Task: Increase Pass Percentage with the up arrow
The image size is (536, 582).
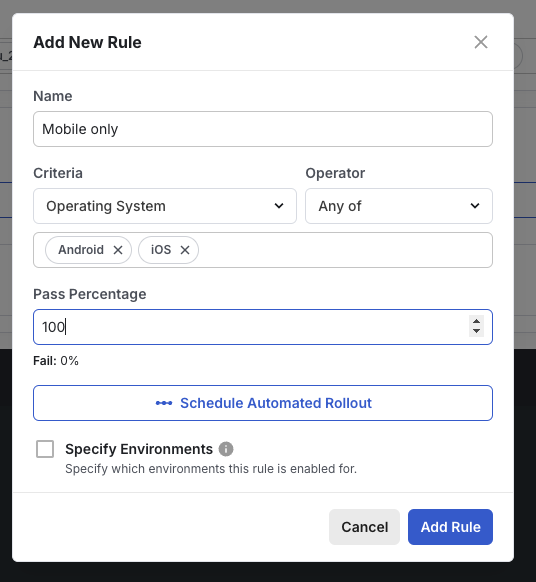Action: [x=476, y=322]
